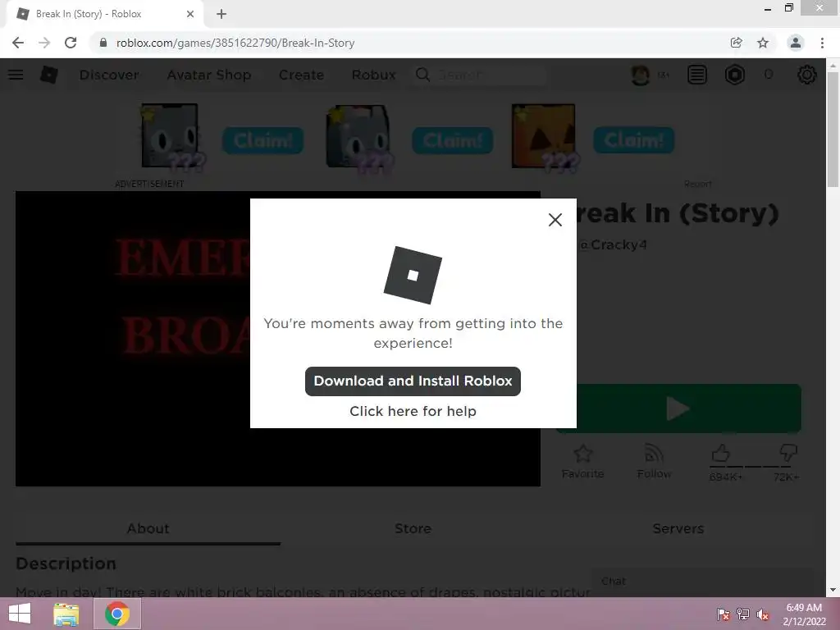Screen dimensions: 840x630
Task: Report the advertisement
Action: [x=698, y=184]
